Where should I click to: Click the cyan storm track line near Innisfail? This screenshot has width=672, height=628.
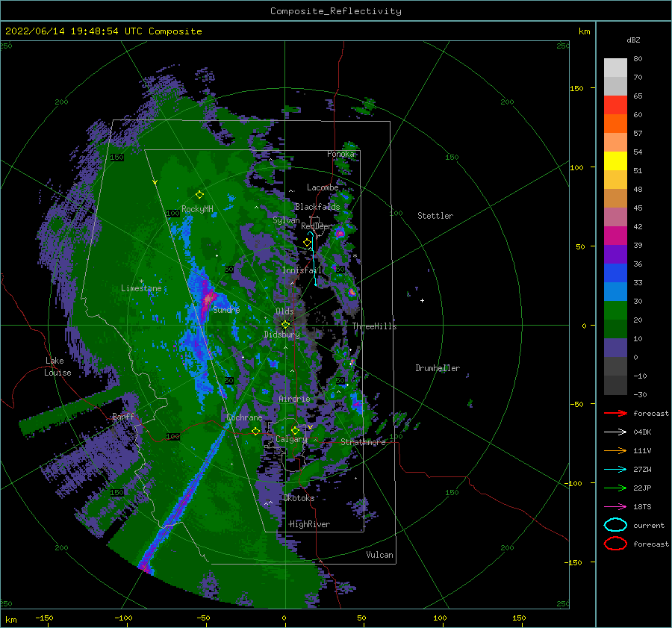point(314,259)
